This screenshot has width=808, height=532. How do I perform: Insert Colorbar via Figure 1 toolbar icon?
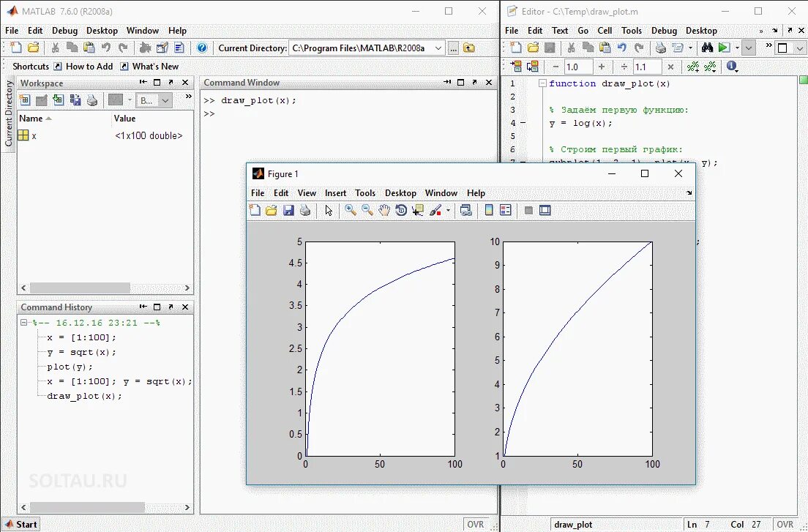489,210
